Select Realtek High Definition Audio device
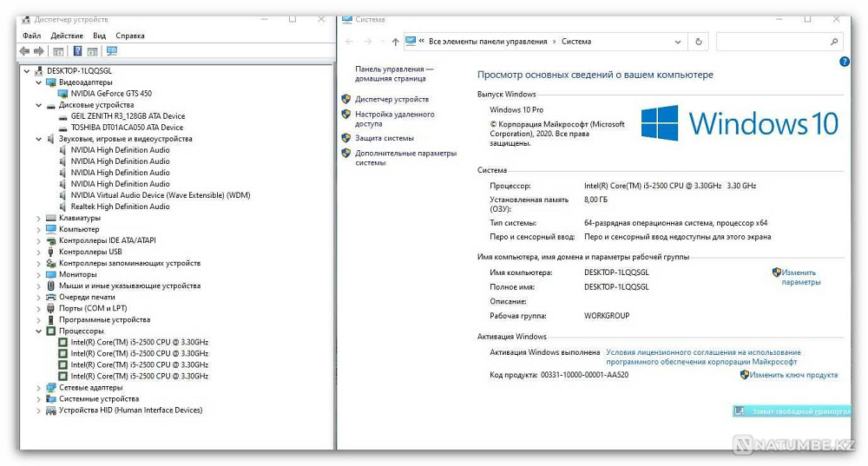 120,207
